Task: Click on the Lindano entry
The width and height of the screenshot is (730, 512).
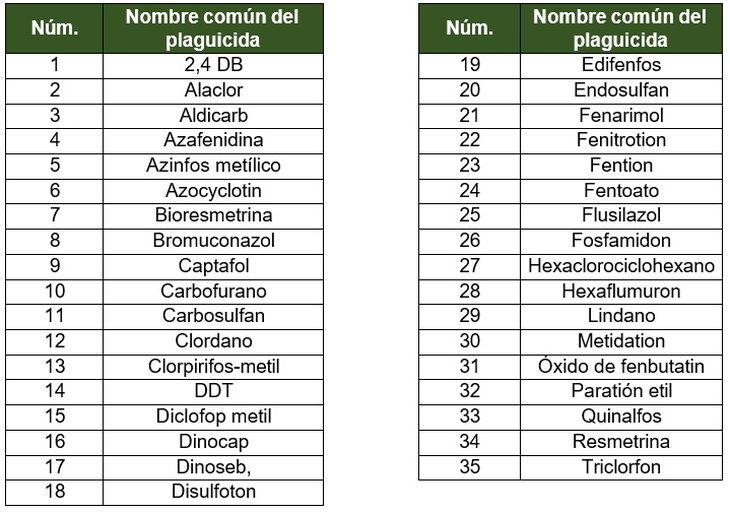Action: (x=620, y=316)
